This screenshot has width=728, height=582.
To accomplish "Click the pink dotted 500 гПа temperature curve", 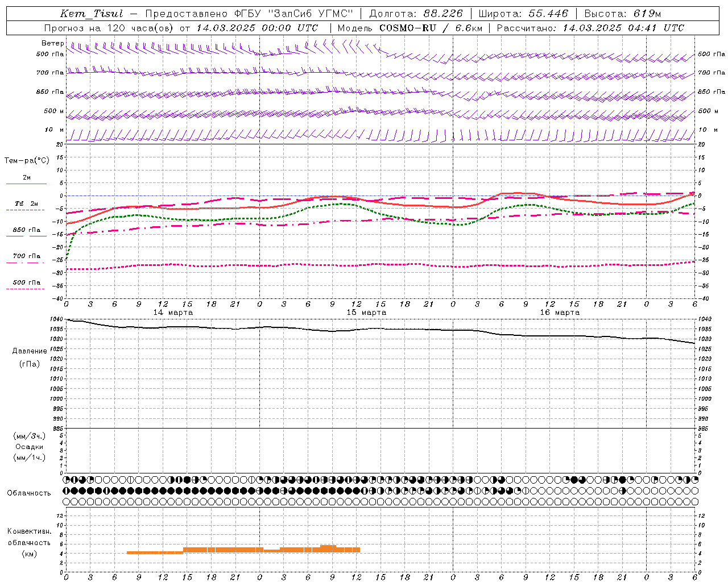I will tap(381, 265).
